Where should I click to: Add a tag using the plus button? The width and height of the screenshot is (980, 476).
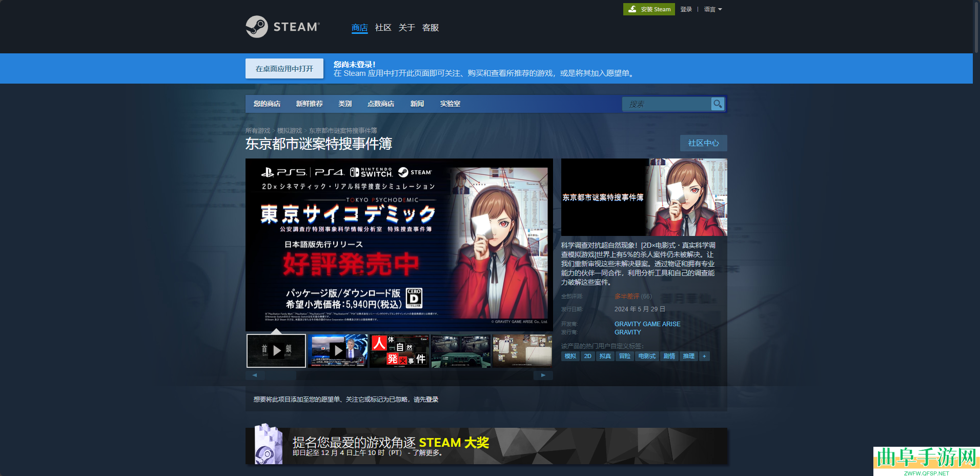(704, 356)
